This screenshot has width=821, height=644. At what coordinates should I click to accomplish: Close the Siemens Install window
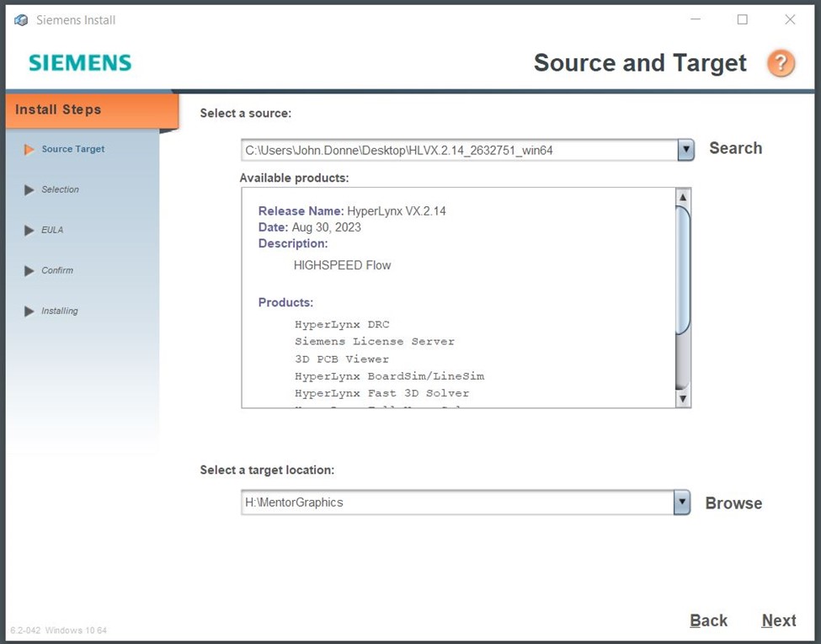coord(790,20)
